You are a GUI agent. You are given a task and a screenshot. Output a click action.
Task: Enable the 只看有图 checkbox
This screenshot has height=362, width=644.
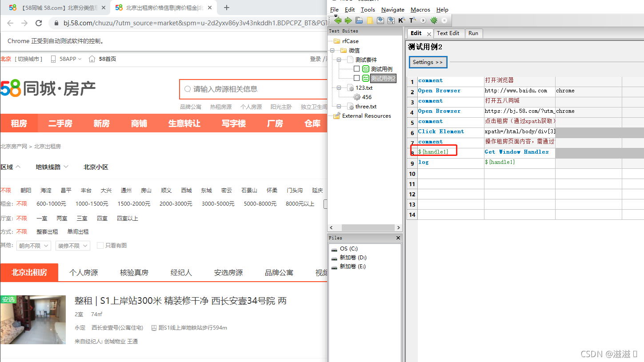click(100, 246)
